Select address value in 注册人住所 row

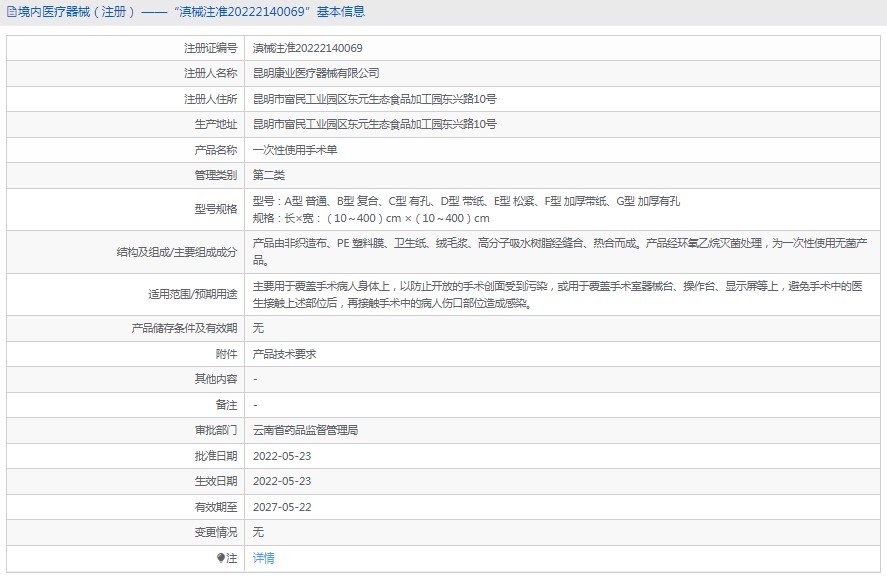click(374, 99)
